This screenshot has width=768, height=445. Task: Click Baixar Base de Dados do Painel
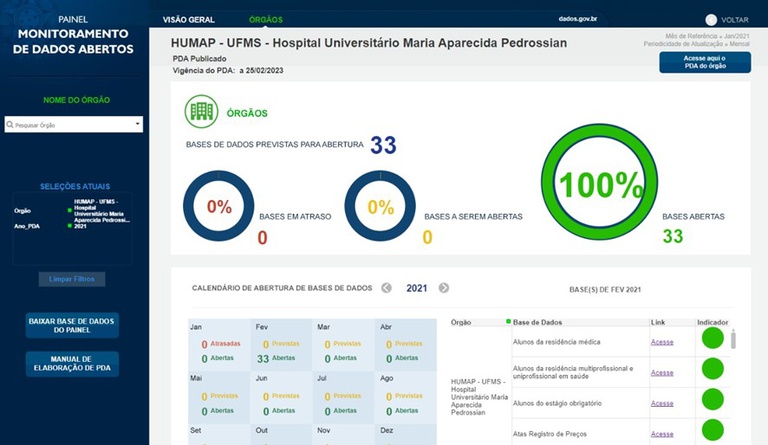pyautogui.click(x=72, y=325)
